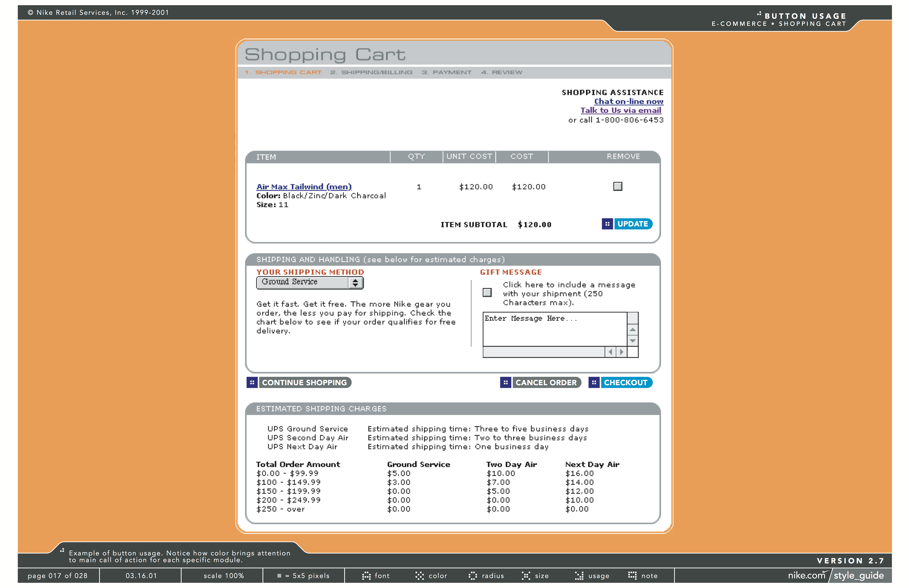Click the $16.00 Next Day Air charge
The image size is (909, 588).
[x=579, y=473]
